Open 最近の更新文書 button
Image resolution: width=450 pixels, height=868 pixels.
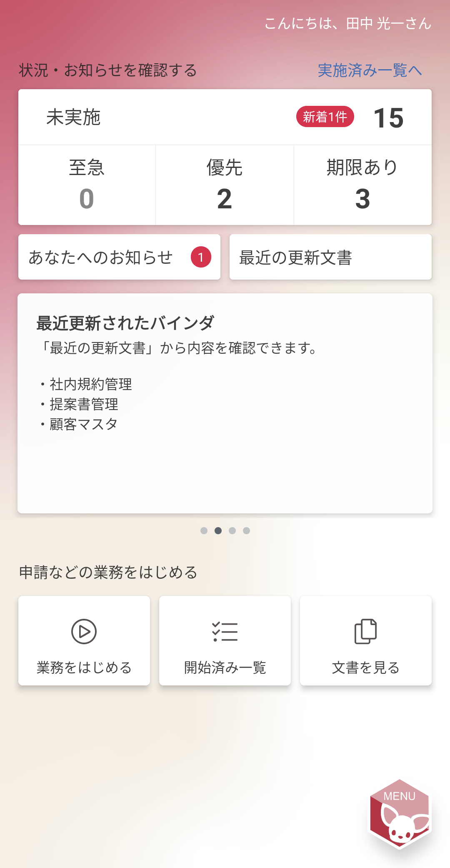tap(330, 257)
